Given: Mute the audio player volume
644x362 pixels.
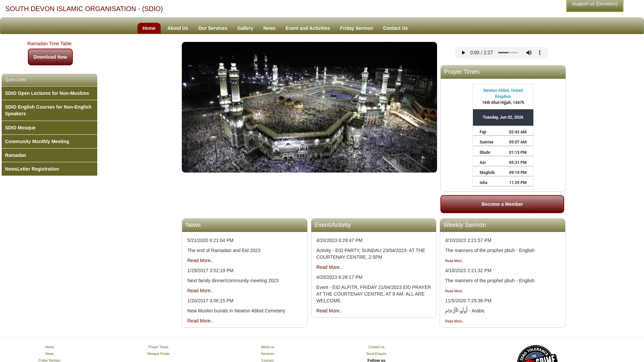Looking at the screenshot, I should (529, 53).
